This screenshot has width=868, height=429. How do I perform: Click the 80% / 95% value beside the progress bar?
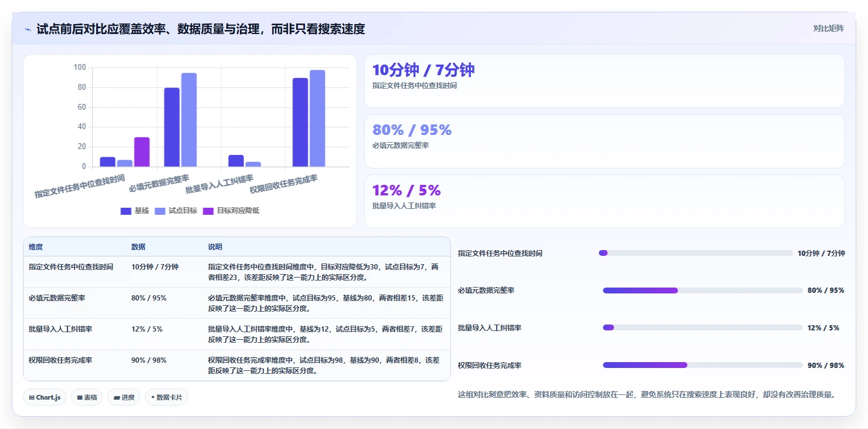pos(826,290)
